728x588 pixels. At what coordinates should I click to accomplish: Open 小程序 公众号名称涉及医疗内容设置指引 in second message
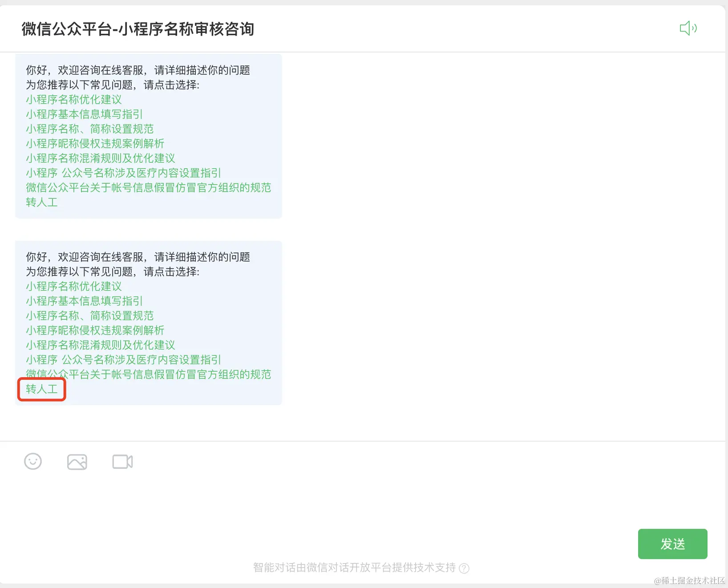(124, 360)
